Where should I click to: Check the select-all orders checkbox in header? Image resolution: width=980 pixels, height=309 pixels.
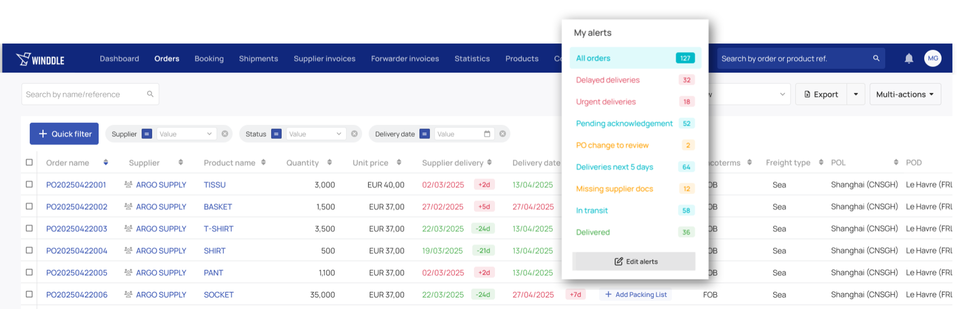click(x=29, y=162)
